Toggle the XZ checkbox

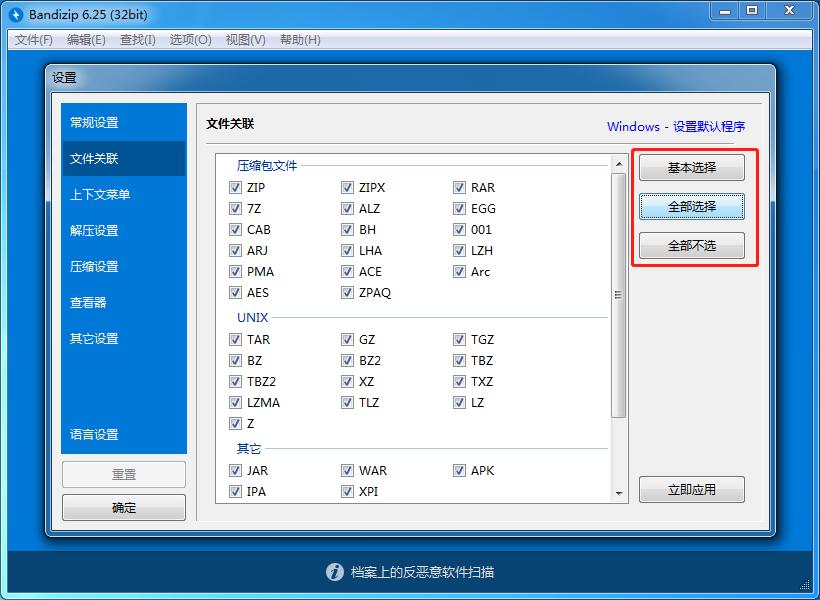click(347, 381)
